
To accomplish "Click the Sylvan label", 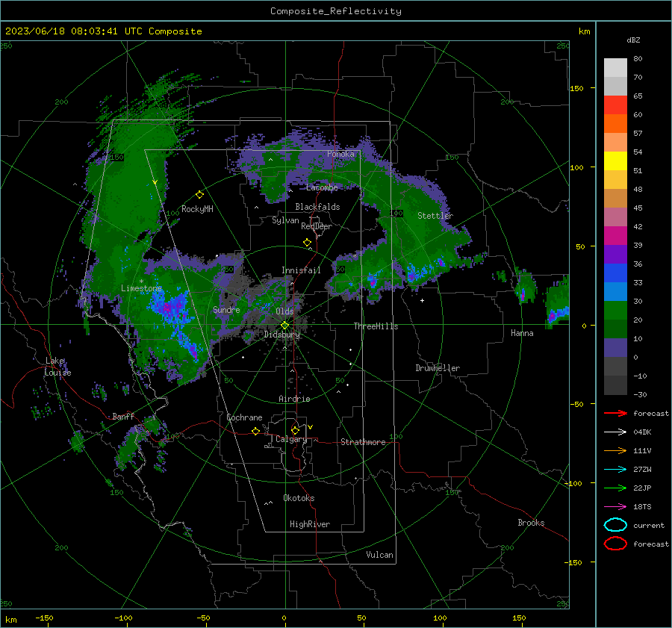I will pos(285,220).
